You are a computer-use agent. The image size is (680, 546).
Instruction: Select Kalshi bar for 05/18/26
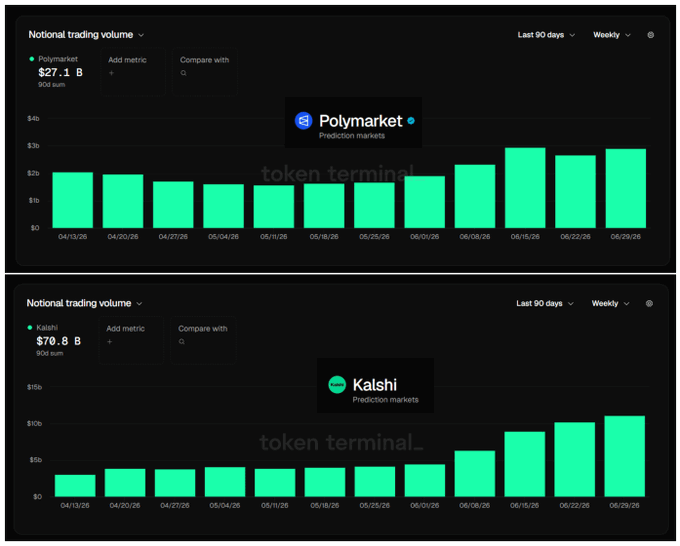pos(325,482)
